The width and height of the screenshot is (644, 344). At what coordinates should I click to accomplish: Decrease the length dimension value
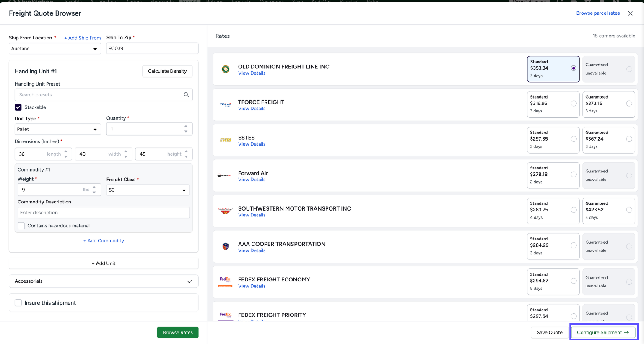(x=66, y=156)
